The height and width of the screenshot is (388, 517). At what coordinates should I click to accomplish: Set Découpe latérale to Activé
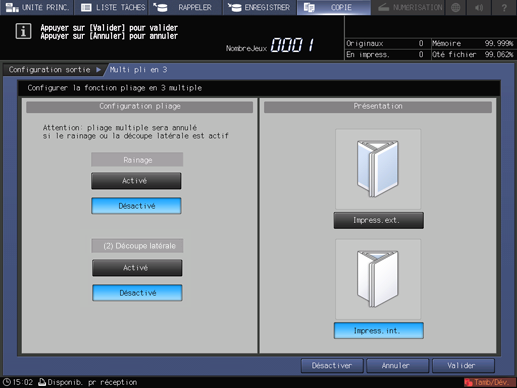[x=137, y=268]
